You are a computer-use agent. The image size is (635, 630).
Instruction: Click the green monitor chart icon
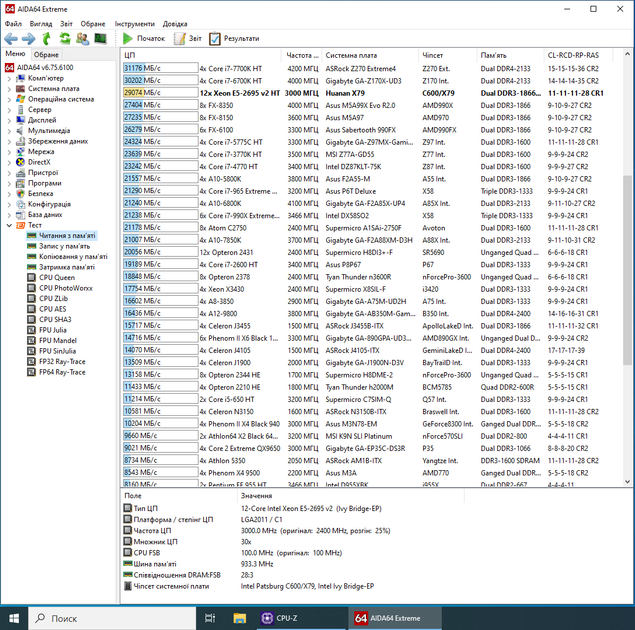100,38
